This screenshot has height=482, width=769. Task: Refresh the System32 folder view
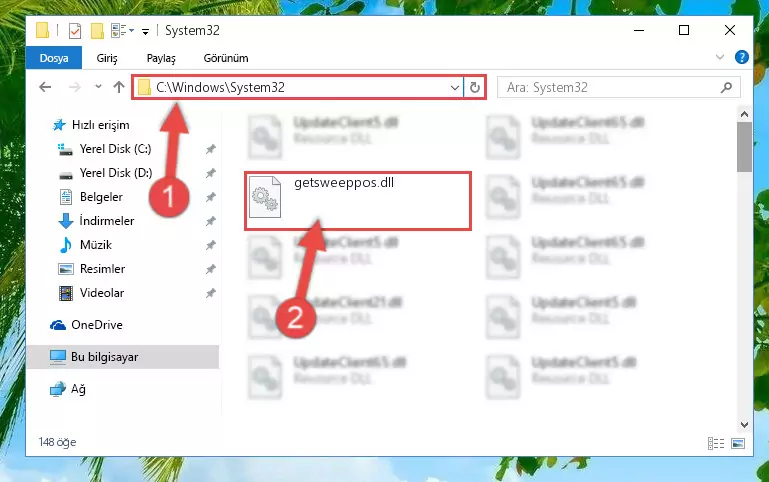(474, 88)
